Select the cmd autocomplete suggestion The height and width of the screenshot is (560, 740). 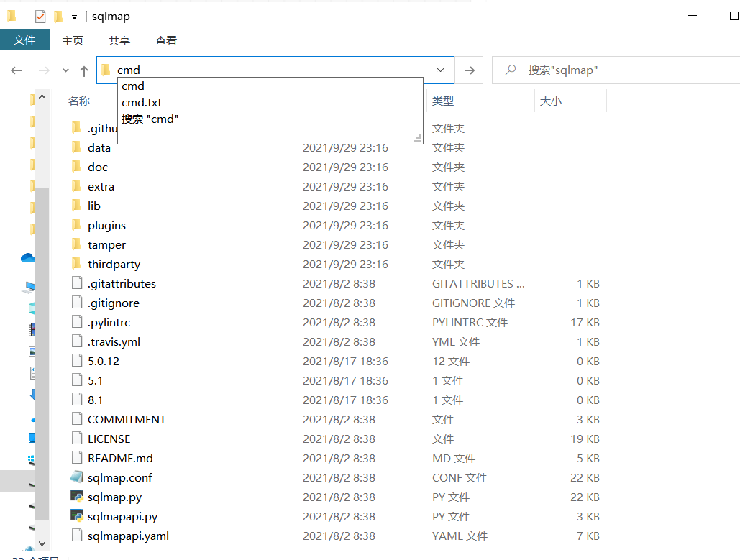[270, 86]
